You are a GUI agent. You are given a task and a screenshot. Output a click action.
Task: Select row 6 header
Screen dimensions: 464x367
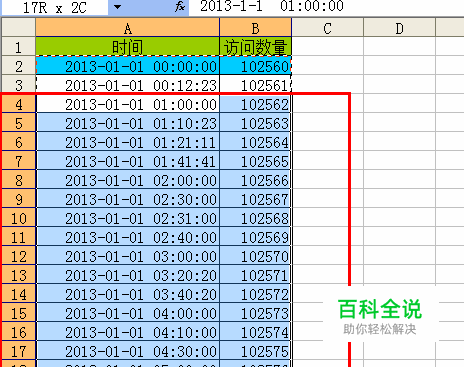pyautogui.click(x=19, y=142)
